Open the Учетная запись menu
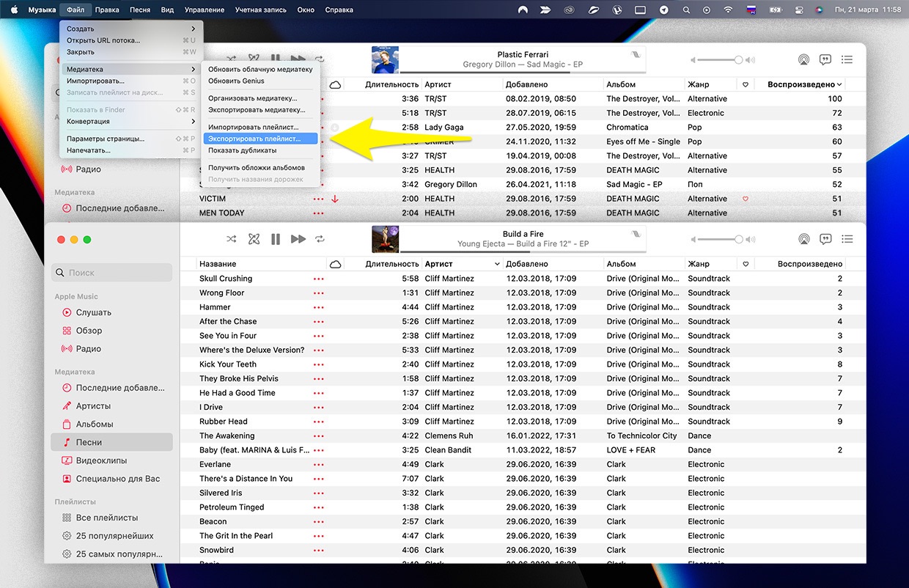 [262, 10]
